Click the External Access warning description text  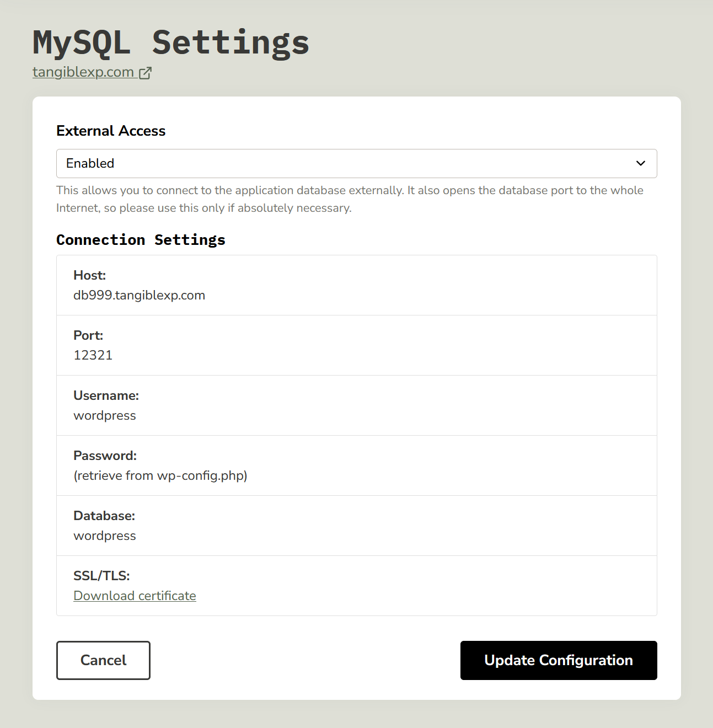coord(349,199)
